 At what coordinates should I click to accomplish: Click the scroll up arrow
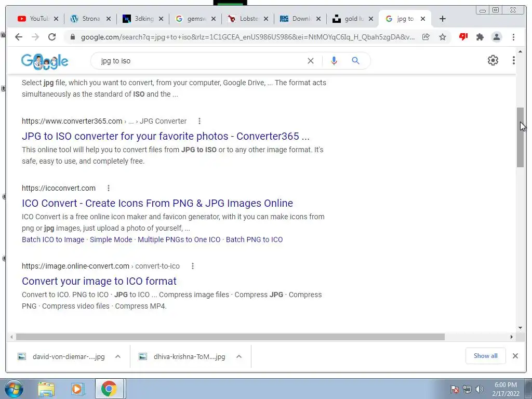click(x=520, y=51)
